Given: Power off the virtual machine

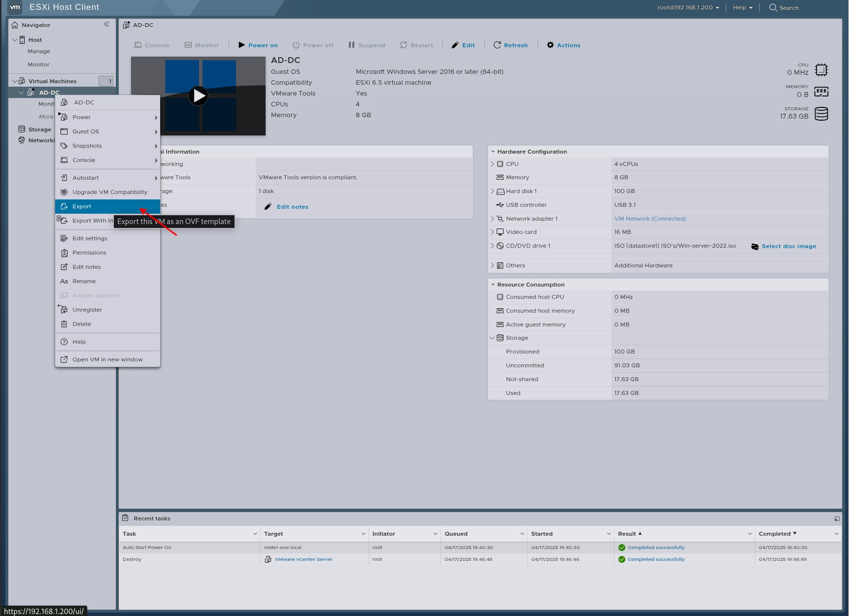Looking at the screenshot, I should 313,45.
